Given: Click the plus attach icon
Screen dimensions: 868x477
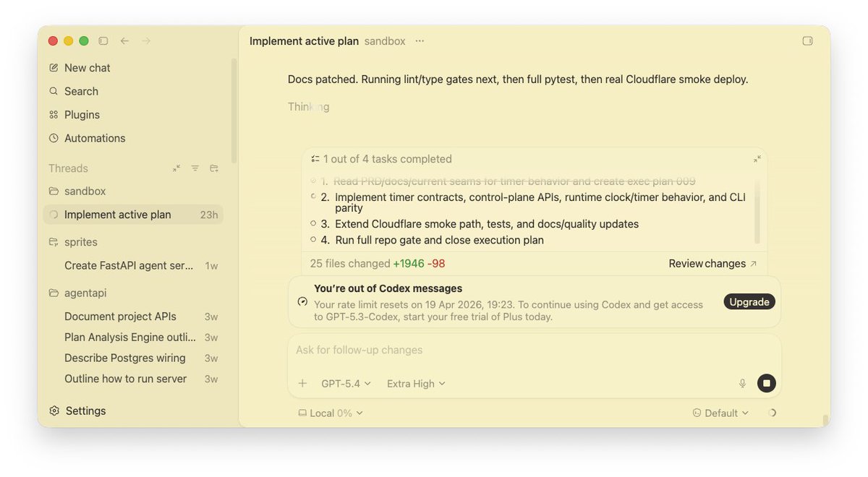Looking at the screenshot, I should pyautogui.click(x=302, y=384).
